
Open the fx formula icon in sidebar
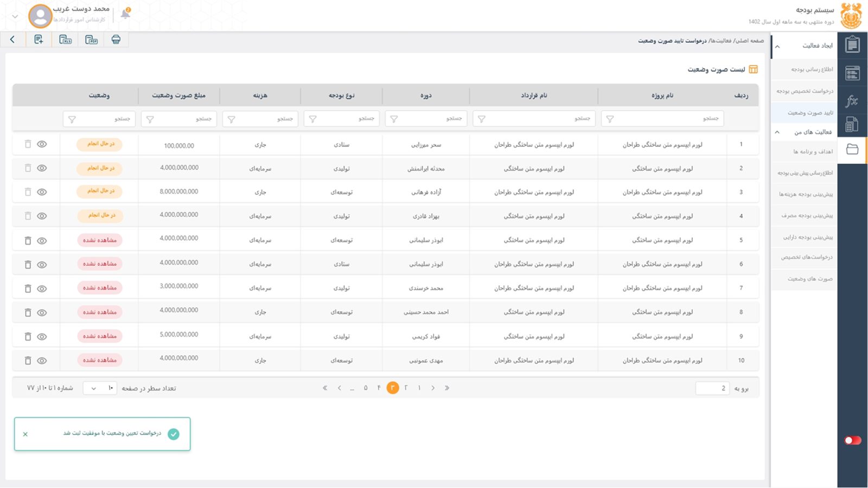852,100
